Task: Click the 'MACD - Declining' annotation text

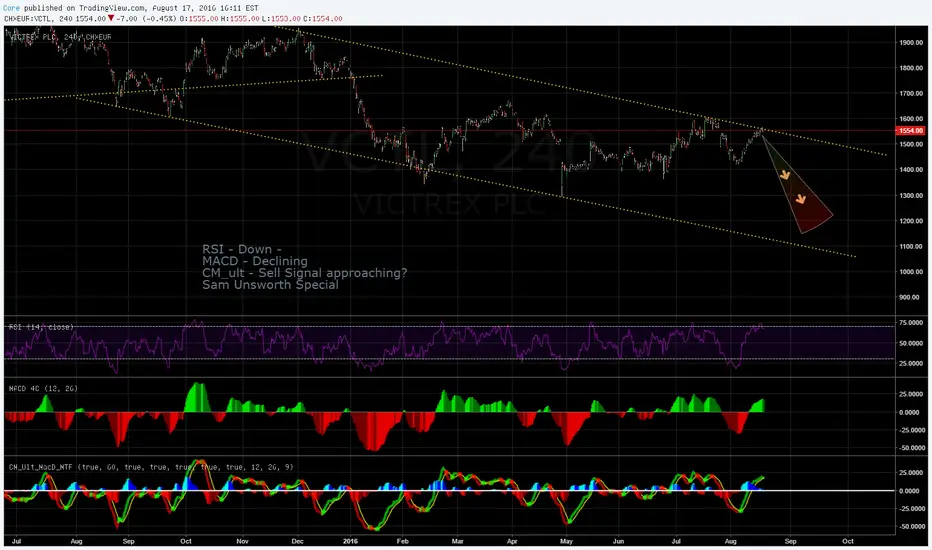Action: point(254,261)
